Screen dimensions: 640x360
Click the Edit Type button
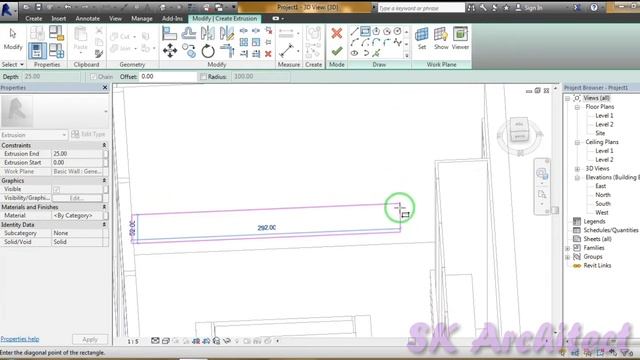click(x=88, y=134)
